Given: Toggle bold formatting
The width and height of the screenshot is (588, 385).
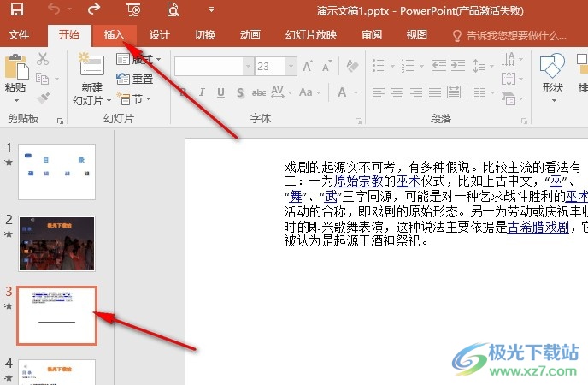Looking at the screenshot, I should point(184,92).
